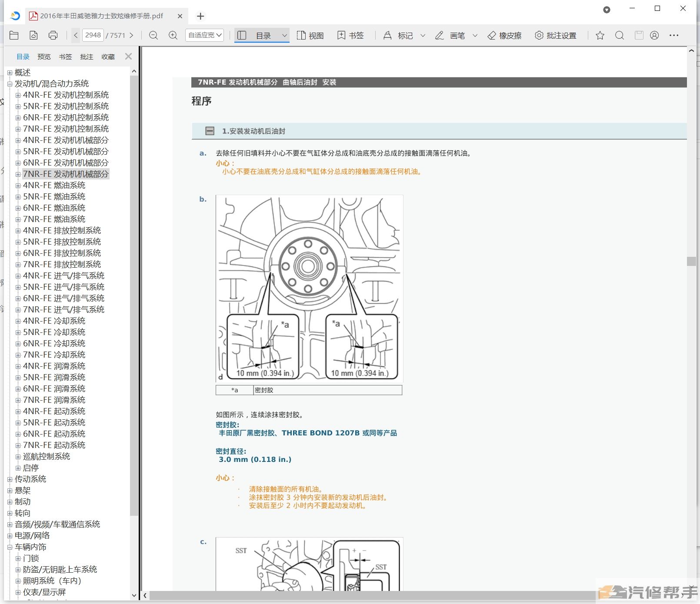Open 4NR-FE 进气/排气系统 entry

[x=63, y=276]
